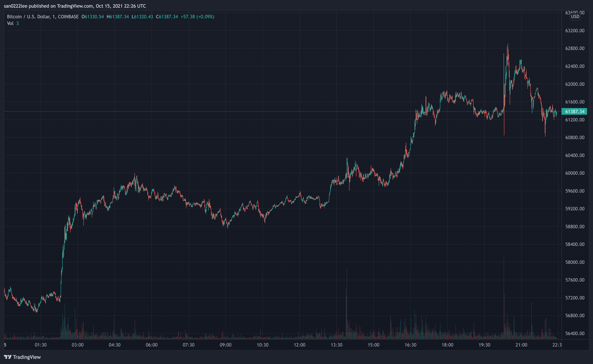Click the low value L61320.43
Viewport: 593px width, 364px height.
(x=142, y=17)
